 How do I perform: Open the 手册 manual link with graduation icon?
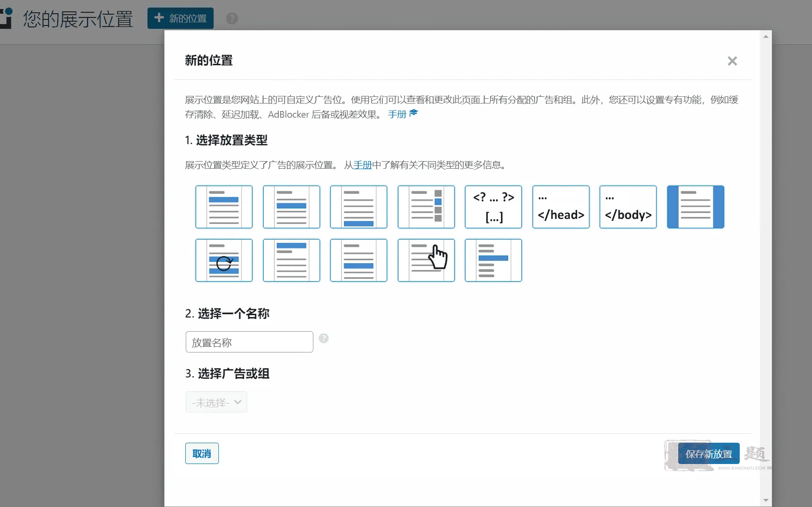click(403, 114)
